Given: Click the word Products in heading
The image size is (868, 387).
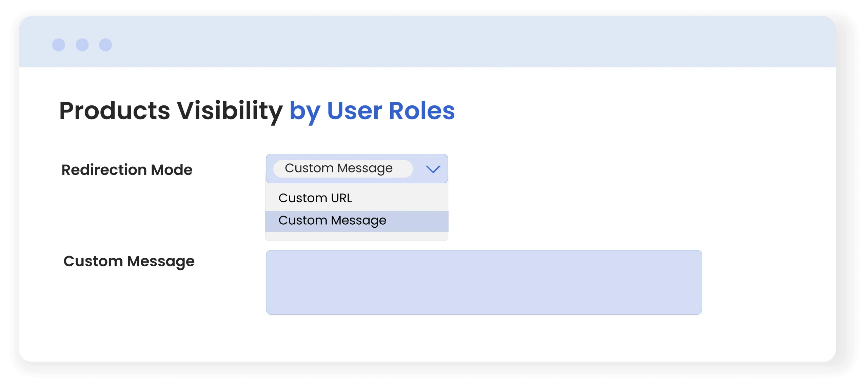Looking at the screenshot, I should point(115,111).
